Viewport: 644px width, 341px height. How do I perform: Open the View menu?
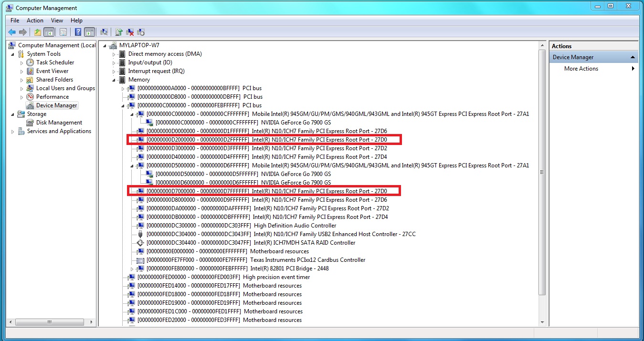57,21
